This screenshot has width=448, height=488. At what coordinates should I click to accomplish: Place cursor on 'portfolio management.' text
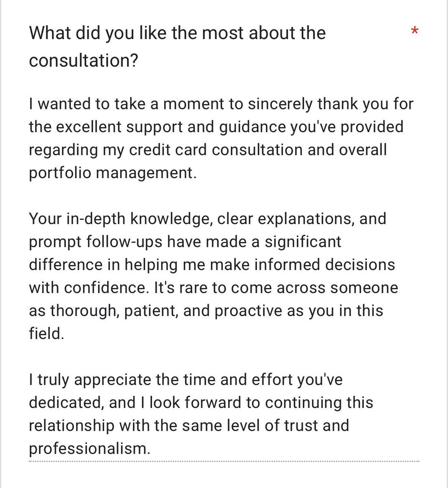(x=113, y=173)
